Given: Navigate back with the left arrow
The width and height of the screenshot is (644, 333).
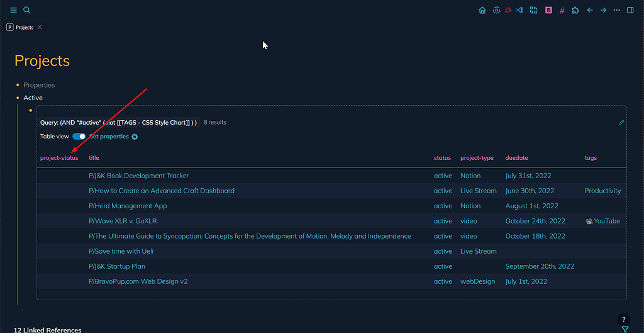Looking at the screenshot, I should [x=590, y=10].
